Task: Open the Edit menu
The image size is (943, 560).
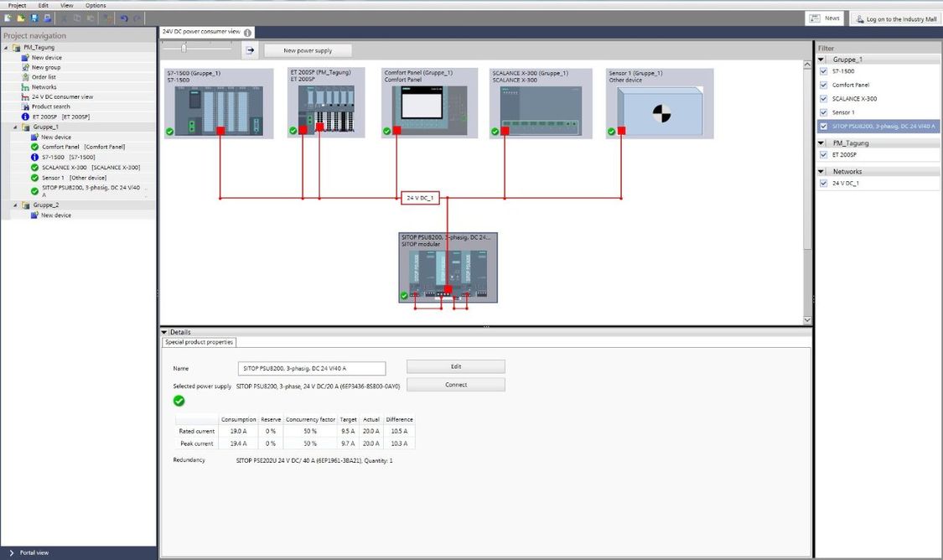Action: [x=44, y=5]
